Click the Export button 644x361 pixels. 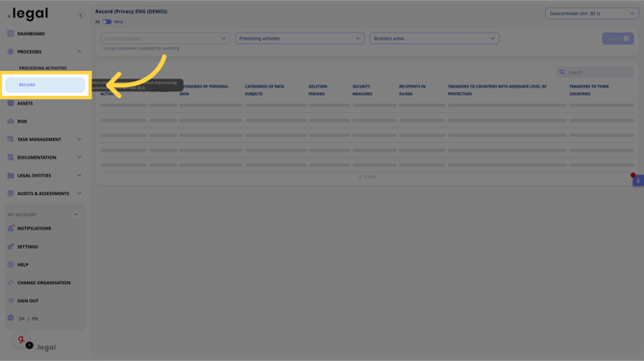click(x=618, y=38)
